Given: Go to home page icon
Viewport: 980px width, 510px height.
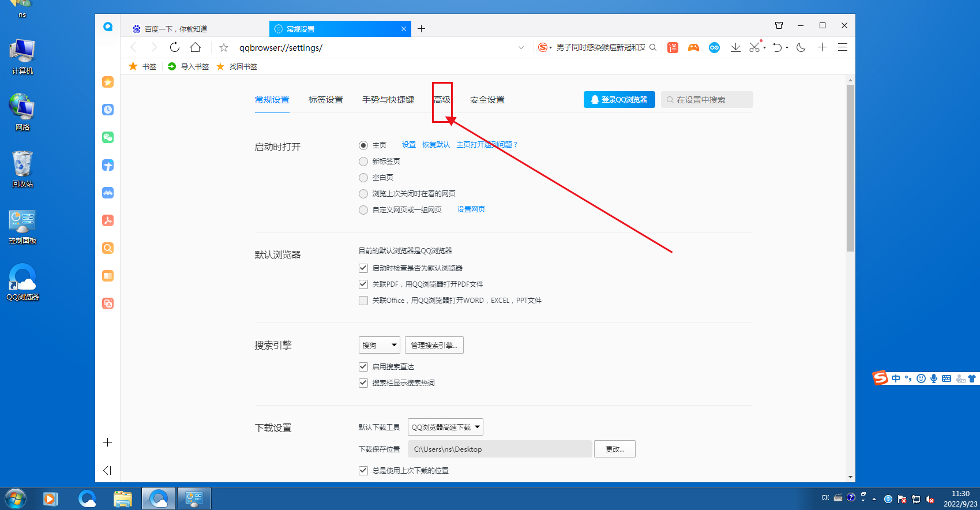Looking at the screenshot, I should [196, 47].
